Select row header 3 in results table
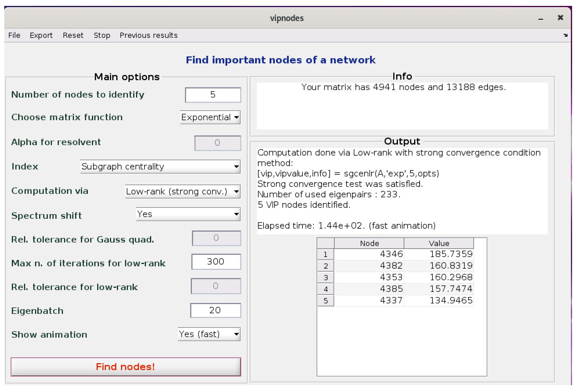This screenshot has width=578, height=392. (326, 277)
